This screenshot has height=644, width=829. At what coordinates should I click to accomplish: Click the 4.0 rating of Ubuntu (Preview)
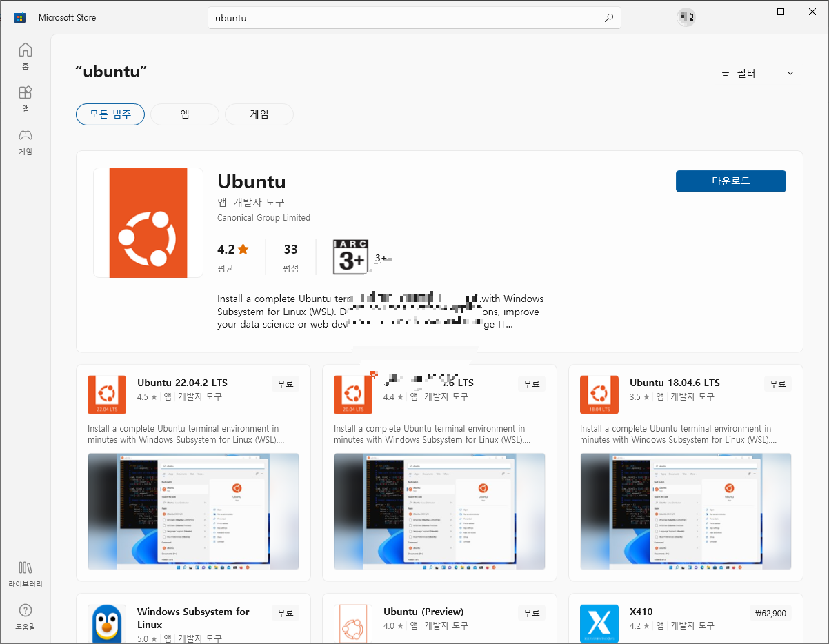tap(393, 626)
